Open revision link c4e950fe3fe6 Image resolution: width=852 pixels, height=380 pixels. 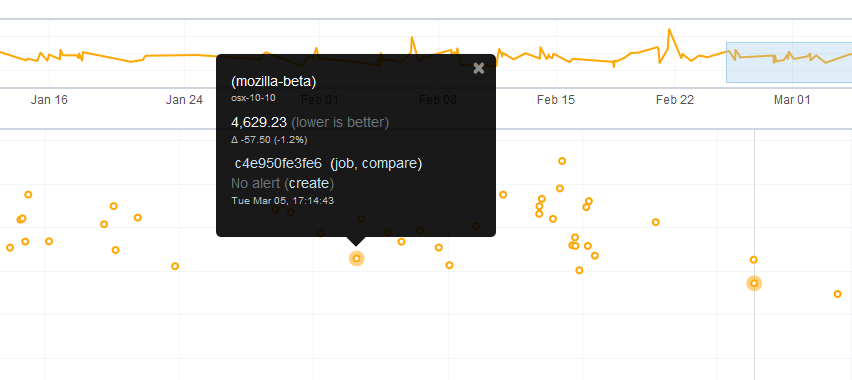(x=278, y=163)
